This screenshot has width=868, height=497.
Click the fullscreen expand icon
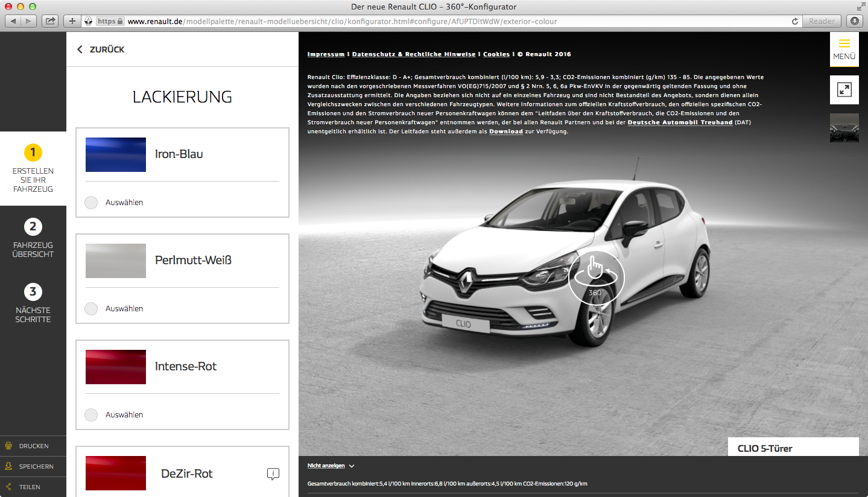844,90
